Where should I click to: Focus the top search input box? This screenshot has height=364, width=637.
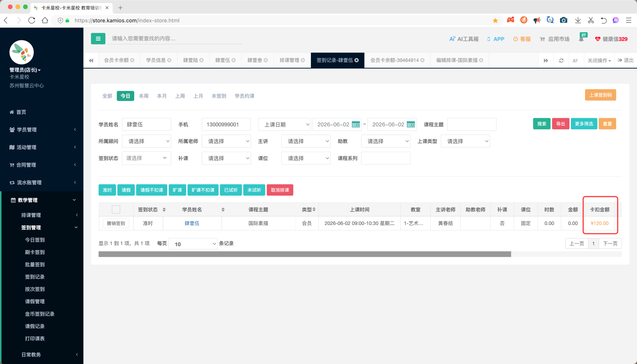[x=175, y=39]
